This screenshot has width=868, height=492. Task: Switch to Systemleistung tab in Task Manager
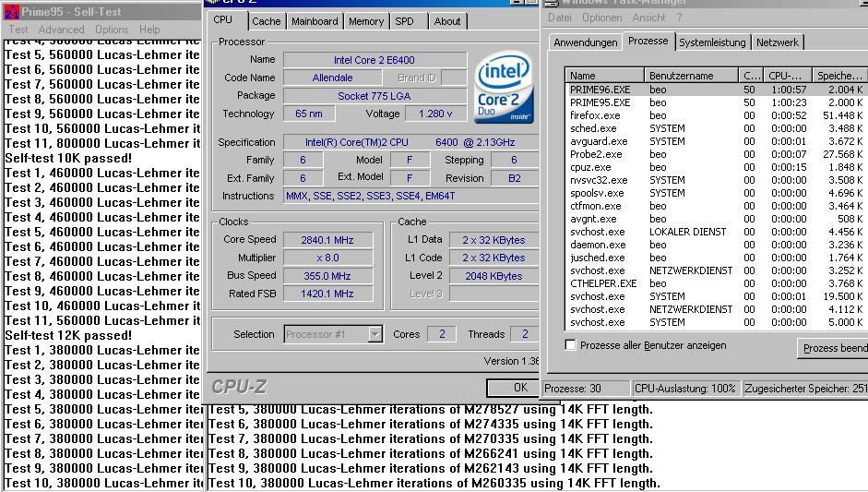click(712, 42)
